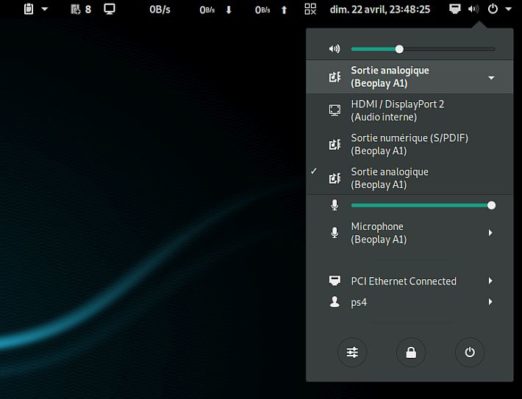
Task: Click the power icon in top bar
Action: [x=493, y=9]
